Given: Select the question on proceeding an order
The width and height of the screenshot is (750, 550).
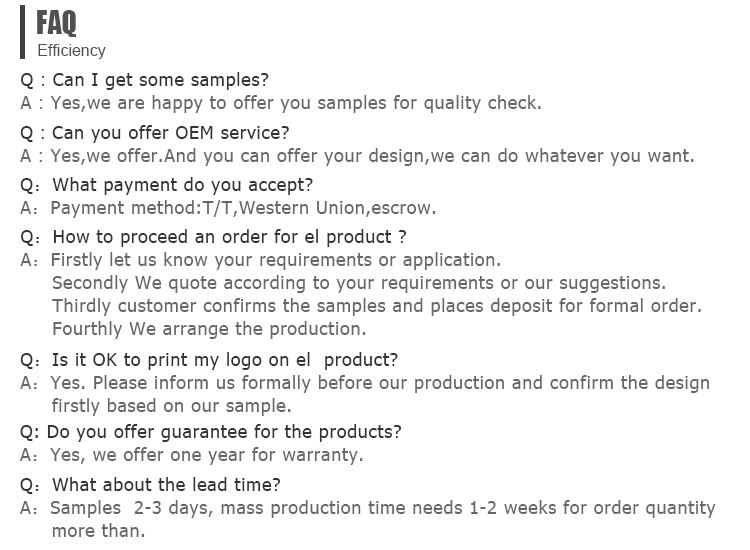Looking at the screenshot, I should click(x=213, y=237).
